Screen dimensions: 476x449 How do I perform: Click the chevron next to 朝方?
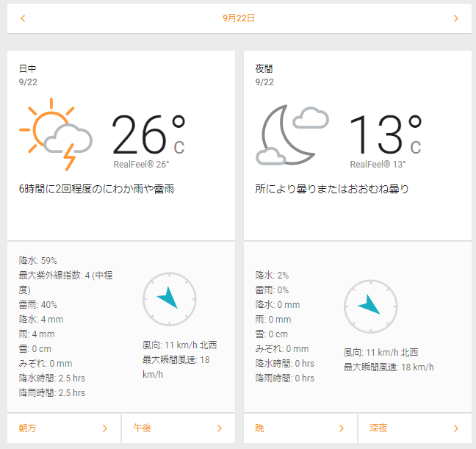pos(105,428)
